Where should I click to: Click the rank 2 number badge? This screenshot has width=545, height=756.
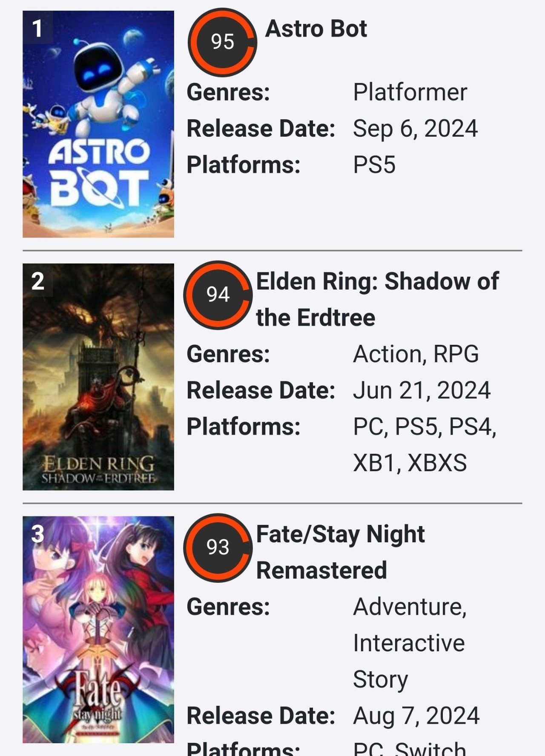pos(37,281)
